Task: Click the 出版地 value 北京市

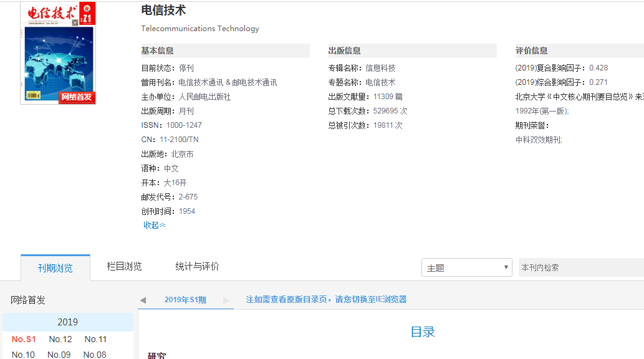Action: 183,155
